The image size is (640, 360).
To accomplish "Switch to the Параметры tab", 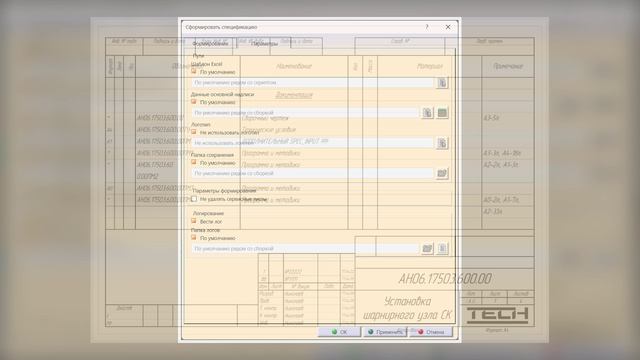I will [264, 43].
